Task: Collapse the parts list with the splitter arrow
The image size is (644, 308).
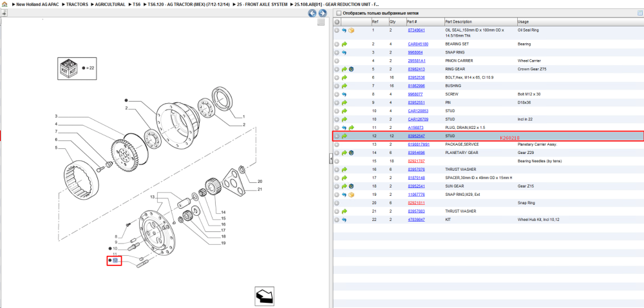Action: pos(330,160)
